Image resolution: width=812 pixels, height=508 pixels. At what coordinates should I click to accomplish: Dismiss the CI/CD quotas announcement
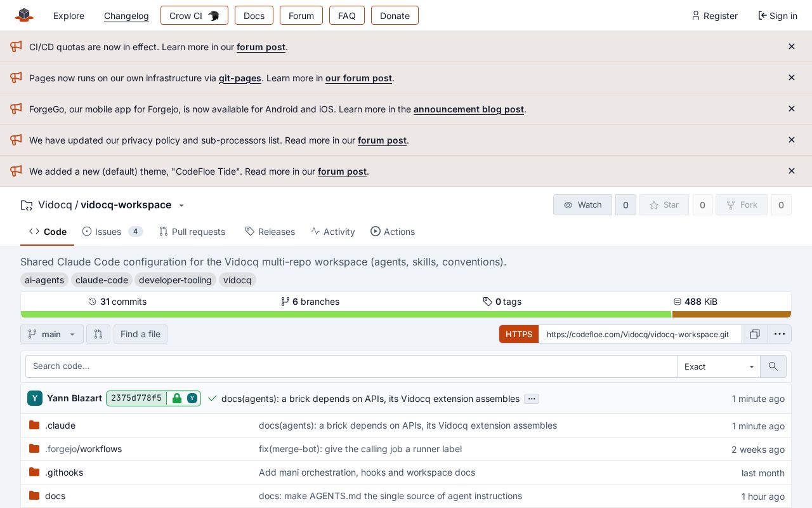(x=792, y=46)
